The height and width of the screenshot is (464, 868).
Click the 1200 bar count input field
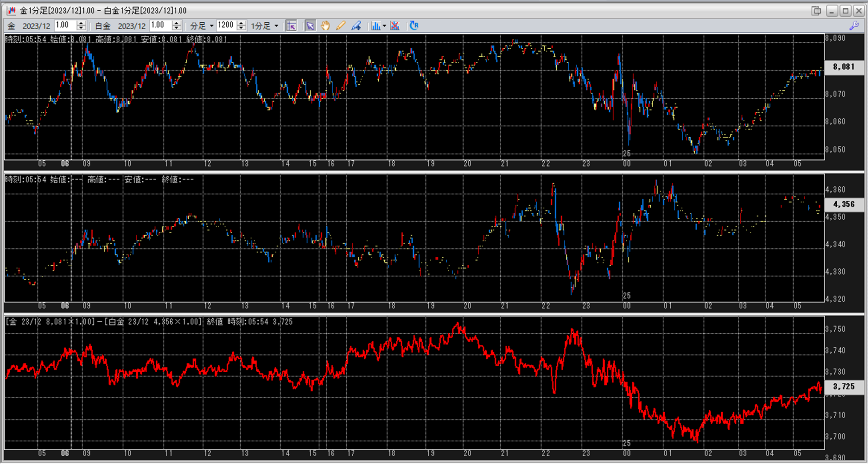[226, 26]
